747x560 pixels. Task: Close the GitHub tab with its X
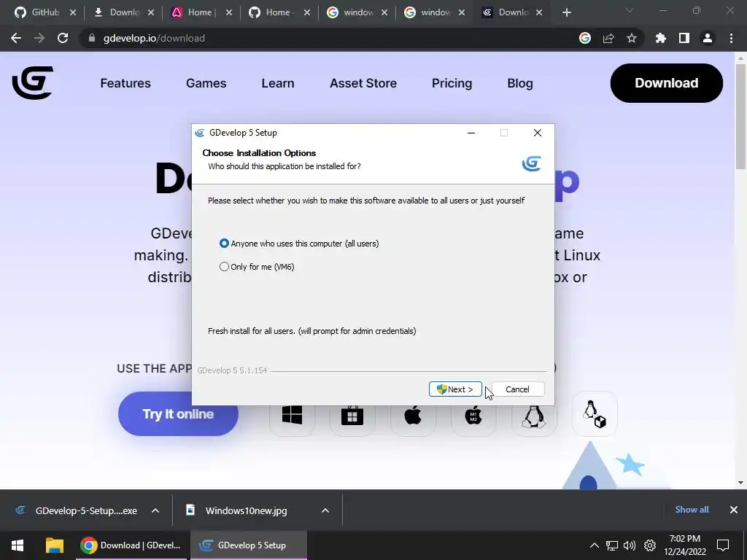coord(73,13)
